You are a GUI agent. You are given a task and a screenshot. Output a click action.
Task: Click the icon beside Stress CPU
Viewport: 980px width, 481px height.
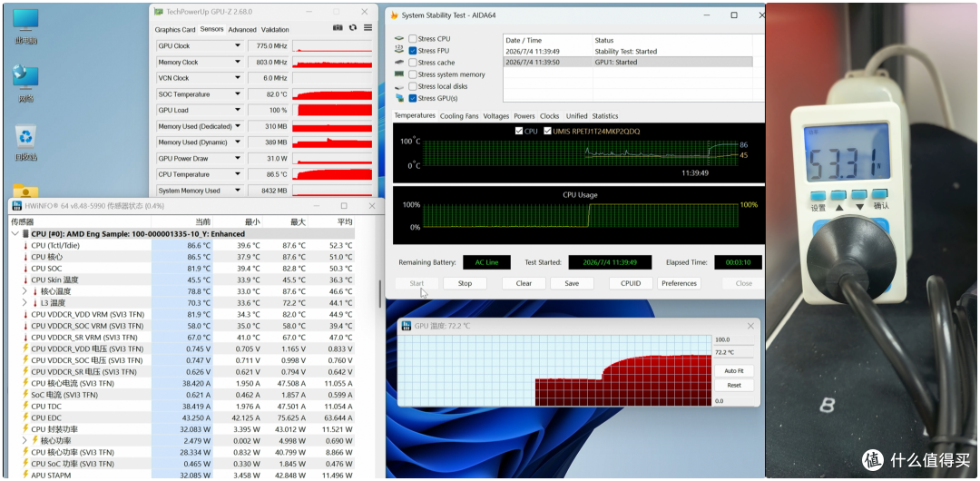point(398,39)
